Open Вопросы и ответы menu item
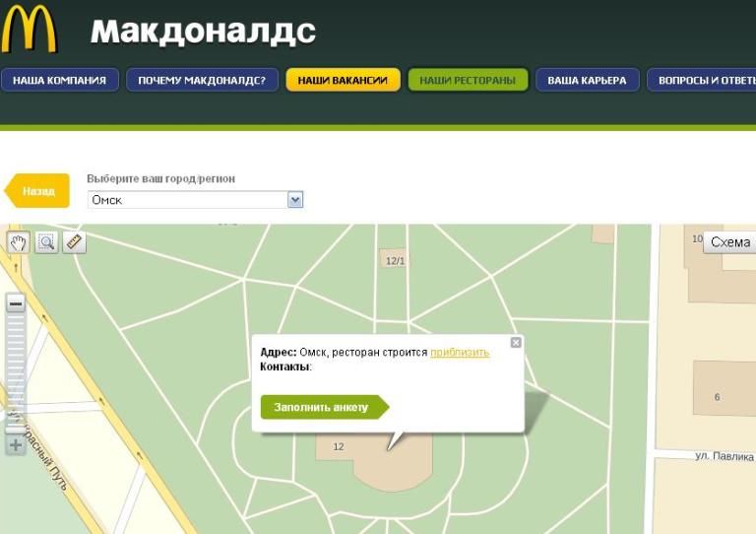This screenshot has height=534, width=756. [x=702, y=80]
